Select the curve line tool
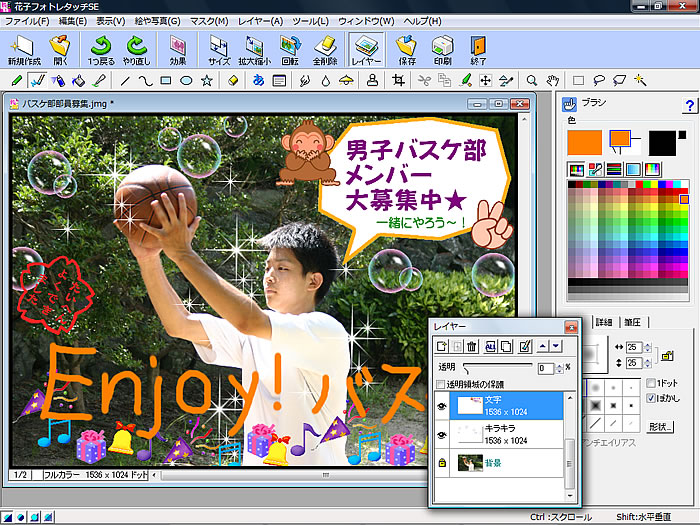The height and width of the screenshot is (525, 700). (x=145, y=81)
